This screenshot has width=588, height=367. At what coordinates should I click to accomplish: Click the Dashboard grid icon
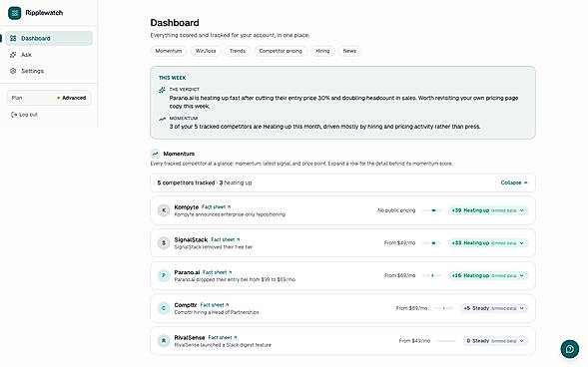pyautogui.click(x=13, y=38)
